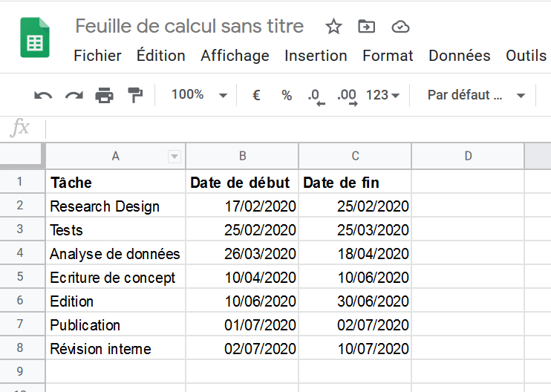The height and width of the screenshot is (392, 551).
Task: Select the Analyse de données cell
Action: coord(116,253)
